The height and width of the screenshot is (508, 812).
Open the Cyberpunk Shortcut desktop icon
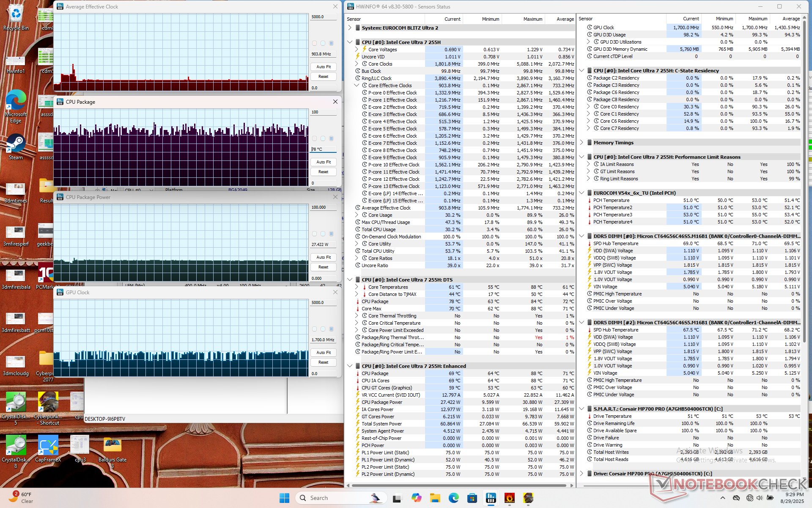tap(48, 409)
